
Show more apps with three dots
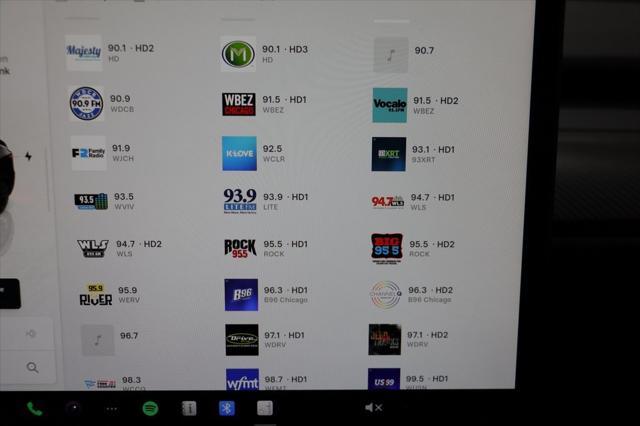(x=112, y=408)
